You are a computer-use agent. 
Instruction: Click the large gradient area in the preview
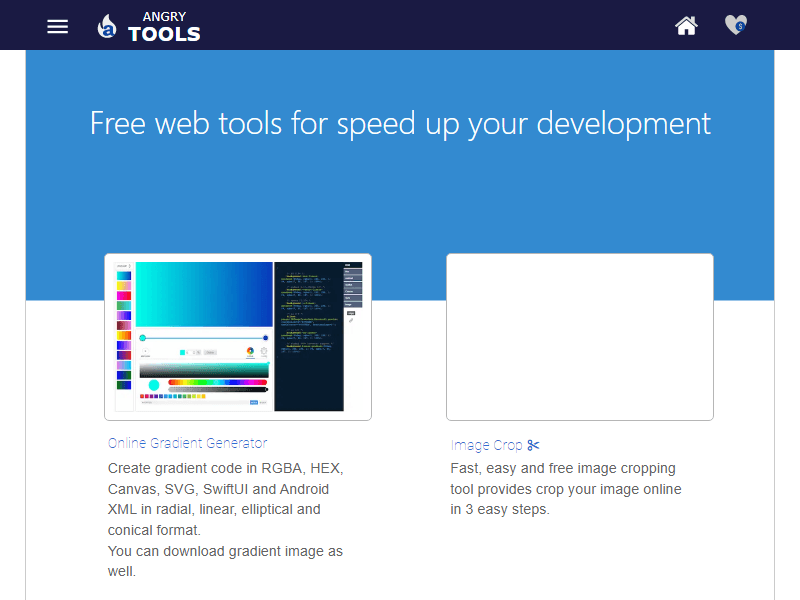[x=205, y=293]
